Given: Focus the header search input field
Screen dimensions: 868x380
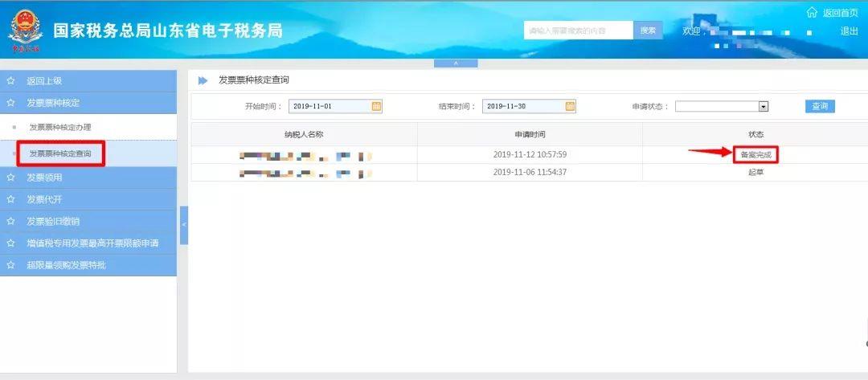Looking at the screenshot, I should (x=579, y=31).
